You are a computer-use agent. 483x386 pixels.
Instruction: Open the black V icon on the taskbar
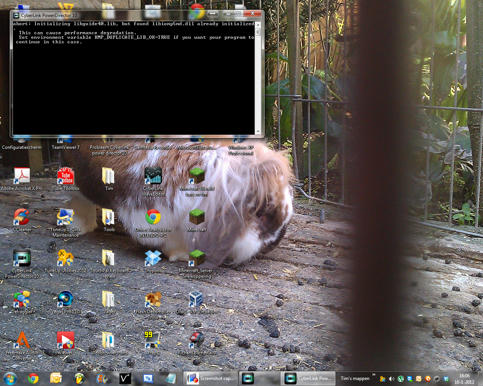(125, 379)
